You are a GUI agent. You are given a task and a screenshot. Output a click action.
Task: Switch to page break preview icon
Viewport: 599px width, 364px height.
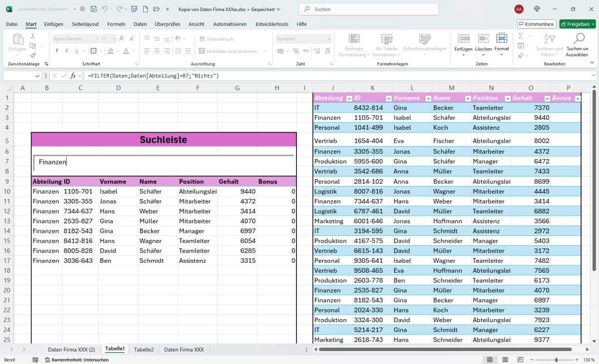[x=519, y=360]
